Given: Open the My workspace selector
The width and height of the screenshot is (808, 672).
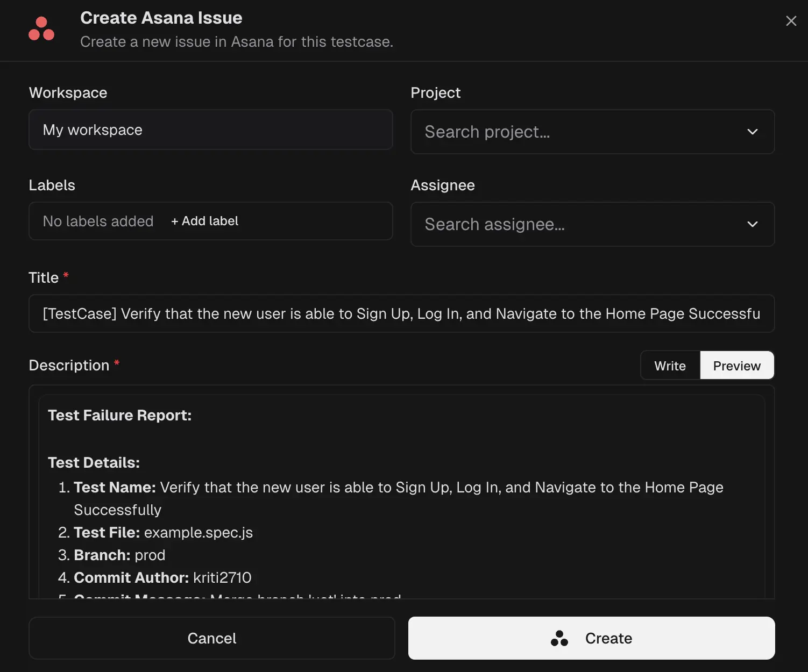Looking at the screenshot, I should [210, 130].
